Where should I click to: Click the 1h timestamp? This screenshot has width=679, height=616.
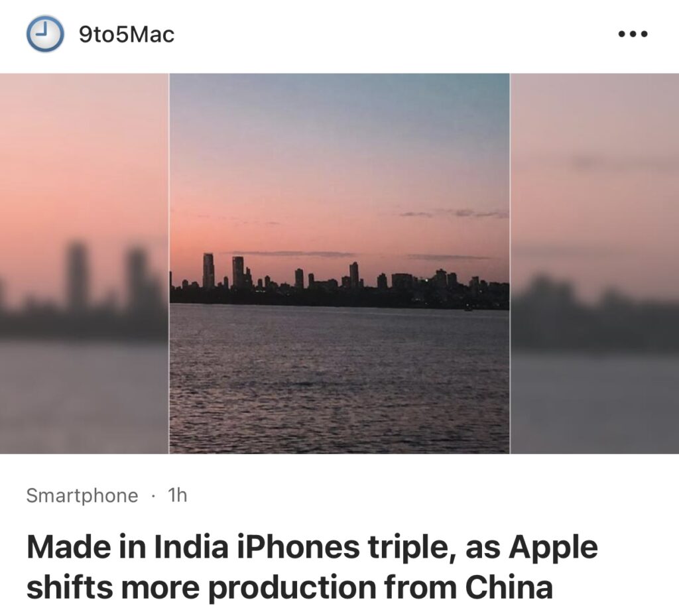tap(177, 495)
